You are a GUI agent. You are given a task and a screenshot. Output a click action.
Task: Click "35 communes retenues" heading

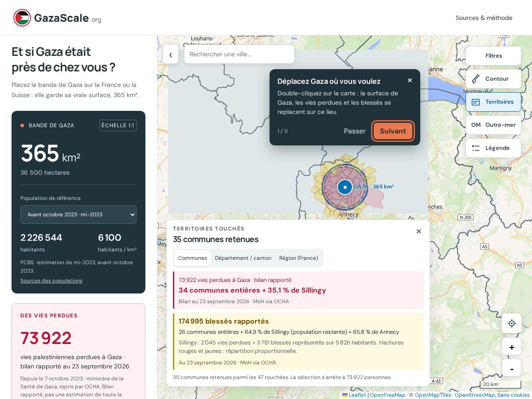[x=215, y=239]
